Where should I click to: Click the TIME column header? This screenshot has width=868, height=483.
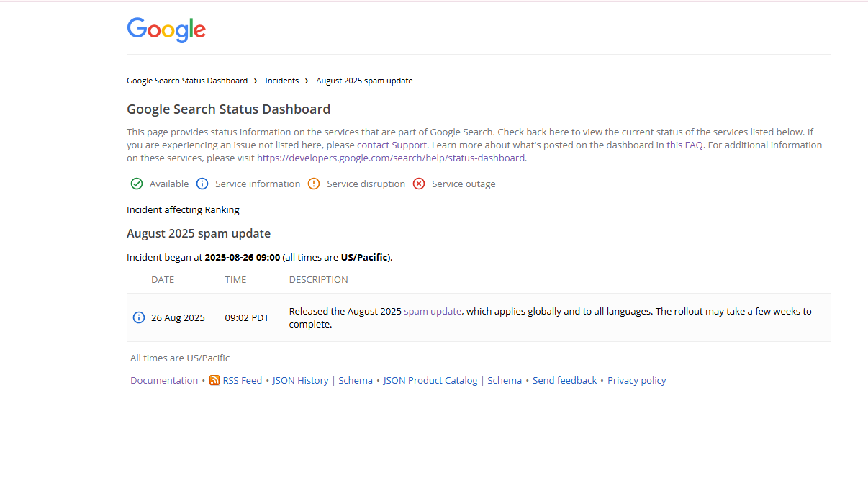[235, 279]
